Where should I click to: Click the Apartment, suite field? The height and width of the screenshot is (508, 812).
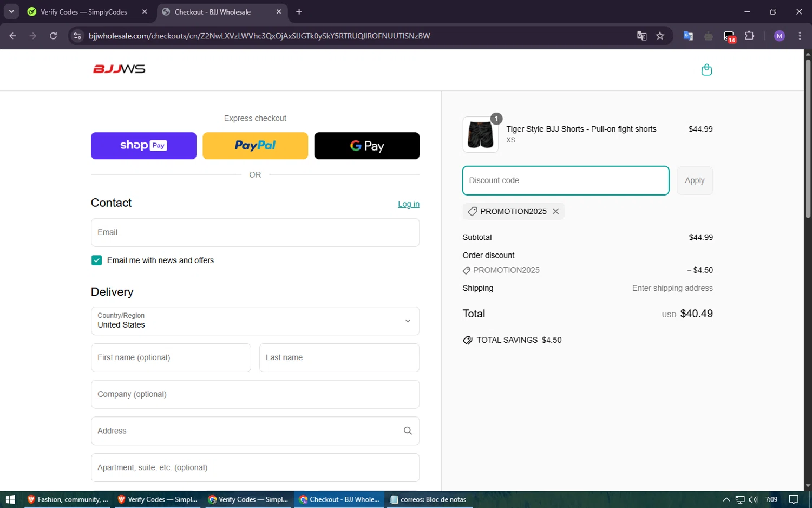click(255, 467)
